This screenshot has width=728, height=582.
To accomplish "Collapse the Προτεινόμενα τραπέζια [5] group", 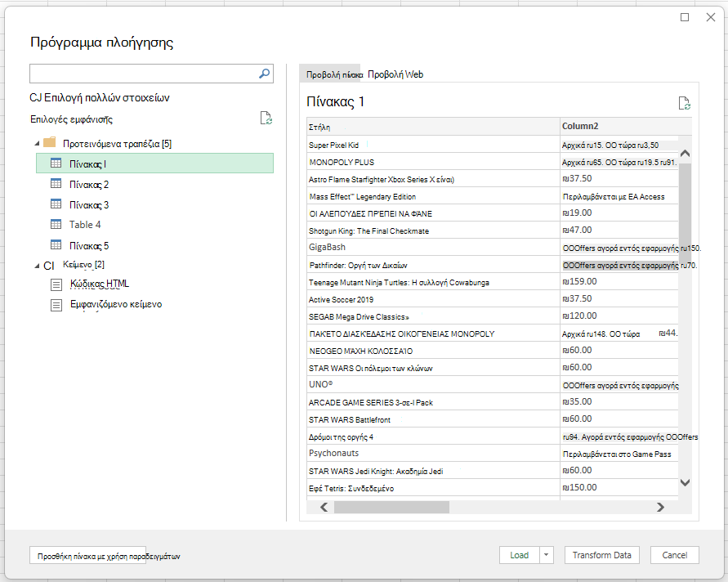I will click(37, 144).
